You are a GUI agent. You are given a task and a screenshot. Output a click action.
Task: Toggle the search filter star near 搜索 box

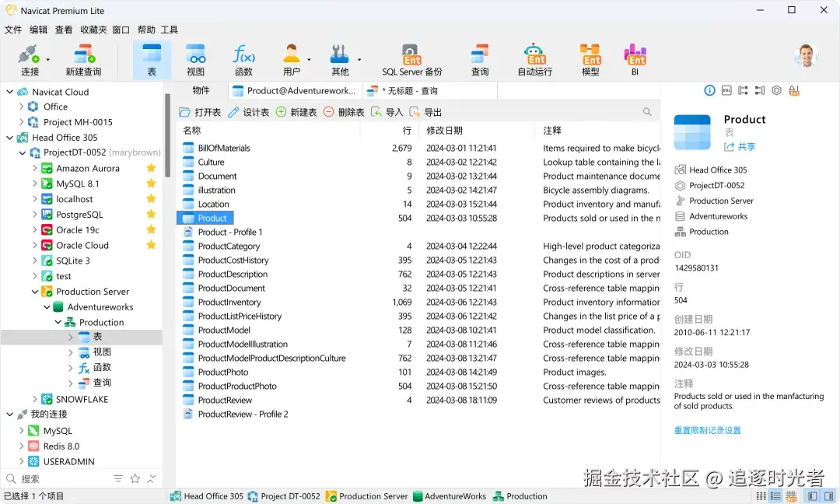(x=133, y=478)
